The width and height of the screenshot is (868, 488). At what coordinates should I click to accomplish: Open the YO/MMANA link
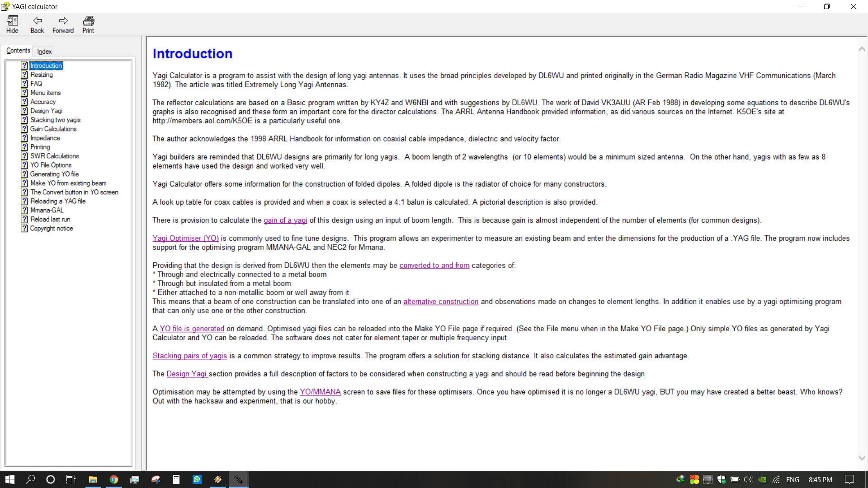[x=320, y=392]
